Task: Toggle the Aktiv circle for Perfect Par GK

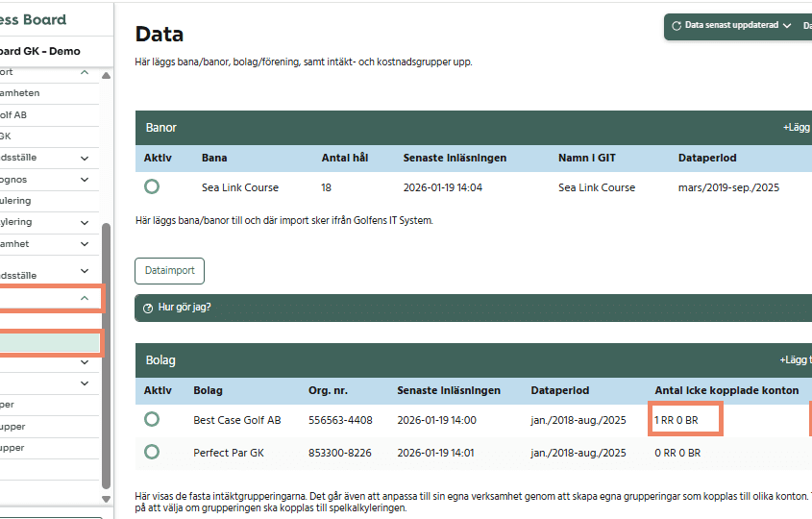Action: (152, 452)
